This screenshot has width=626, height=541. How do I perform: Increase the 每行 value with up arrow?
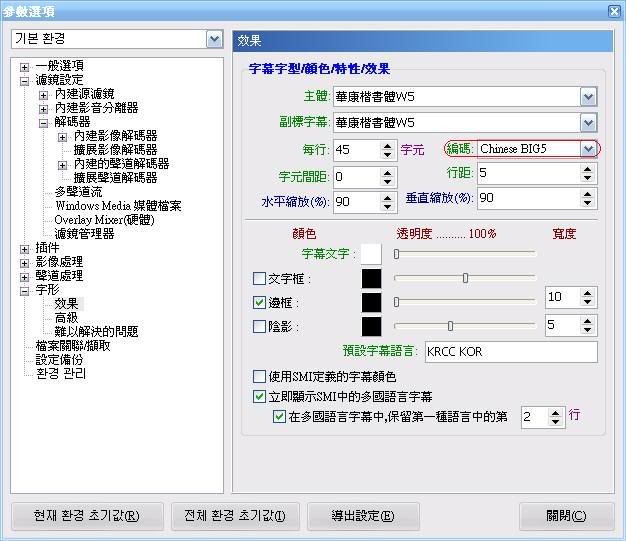coord(387,145)
